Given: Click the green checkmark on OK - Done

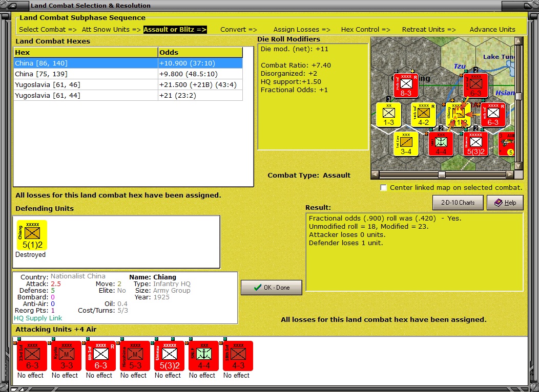Looking at the screenshot, I should coord(258,287).
